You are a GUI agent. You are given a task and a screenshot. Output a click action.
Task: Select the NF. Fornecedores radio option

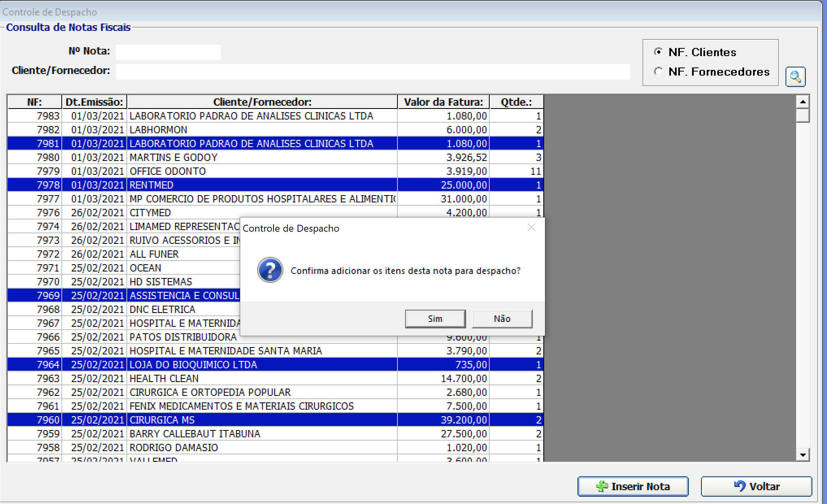click(658, 72)
